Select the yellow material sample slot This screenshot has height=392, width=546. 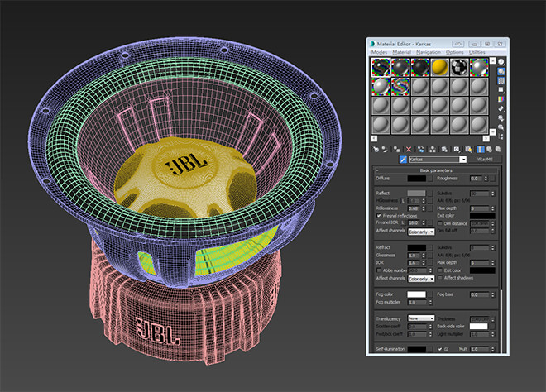pos(440,68)
